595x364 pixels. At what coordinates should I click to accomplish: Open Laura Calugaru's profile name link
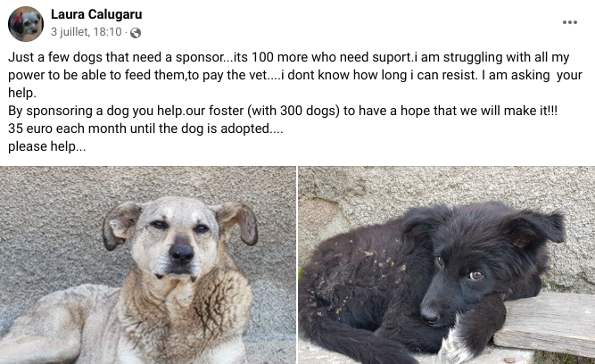tap(96, 14)
